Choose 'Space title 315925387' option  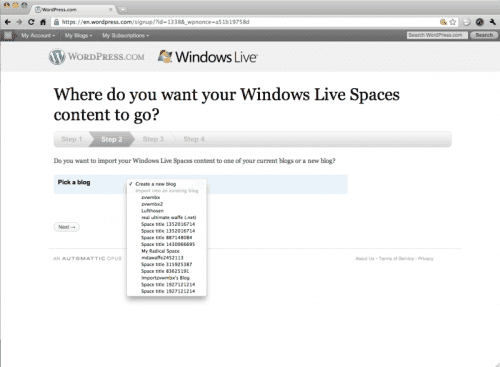pos(166,264)
